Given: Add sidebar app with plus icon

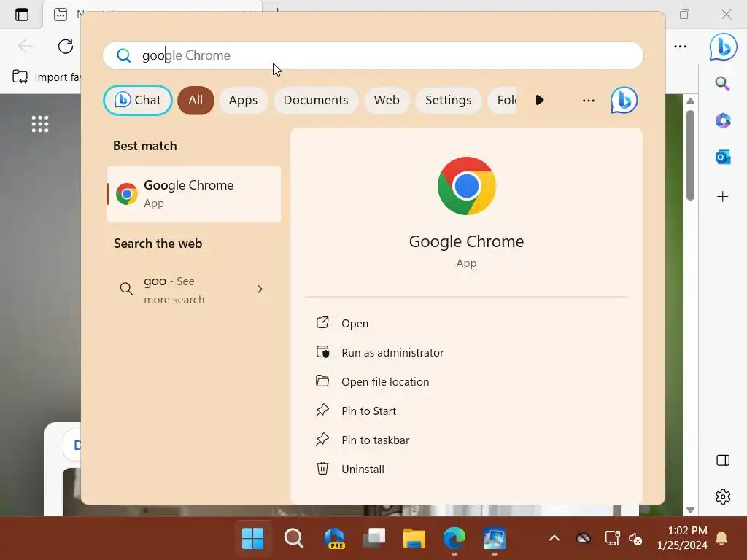Looking at the screenshot, I should pyautogui.click(x=723, y=197).
